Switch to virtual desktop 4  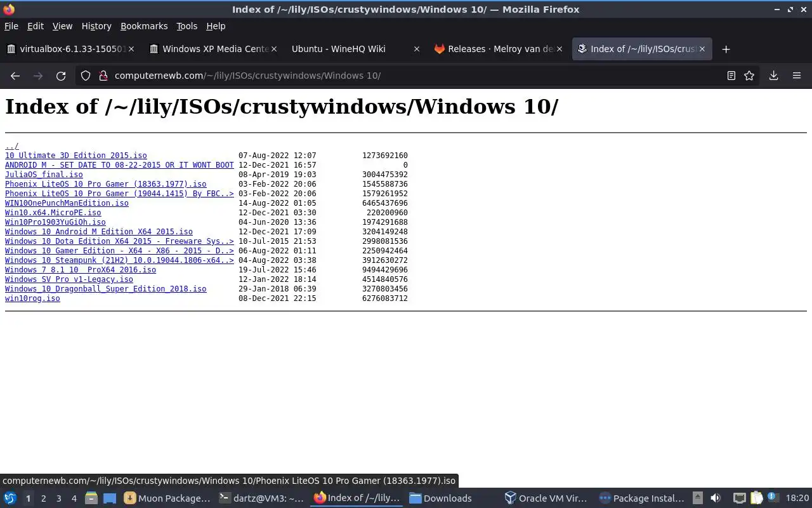pos(74,498)
